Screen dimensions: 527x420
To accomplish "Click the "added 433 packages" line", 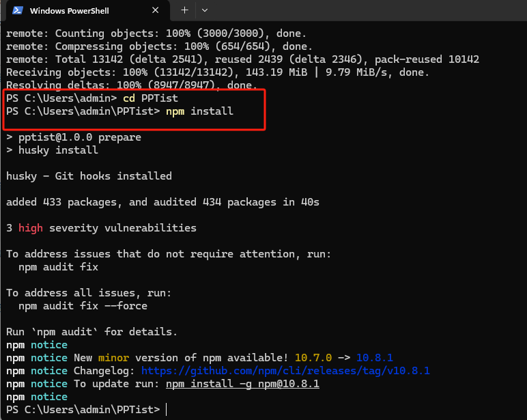I will [162, 202].
